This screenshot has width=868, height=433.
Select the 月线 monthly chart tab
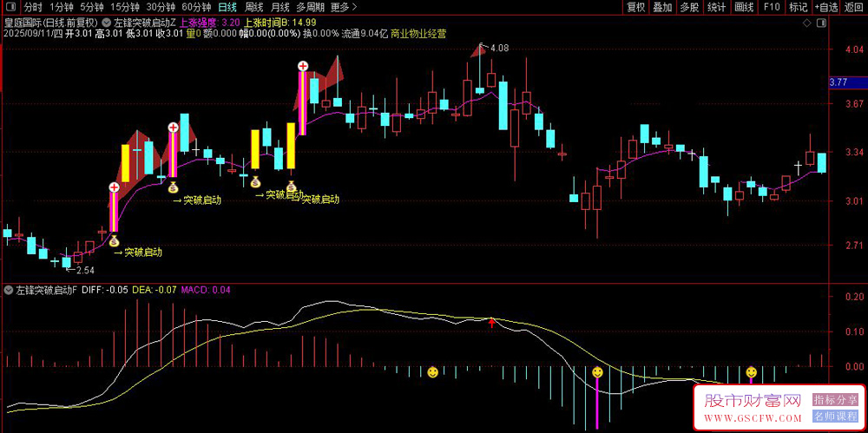coord(280,7)
